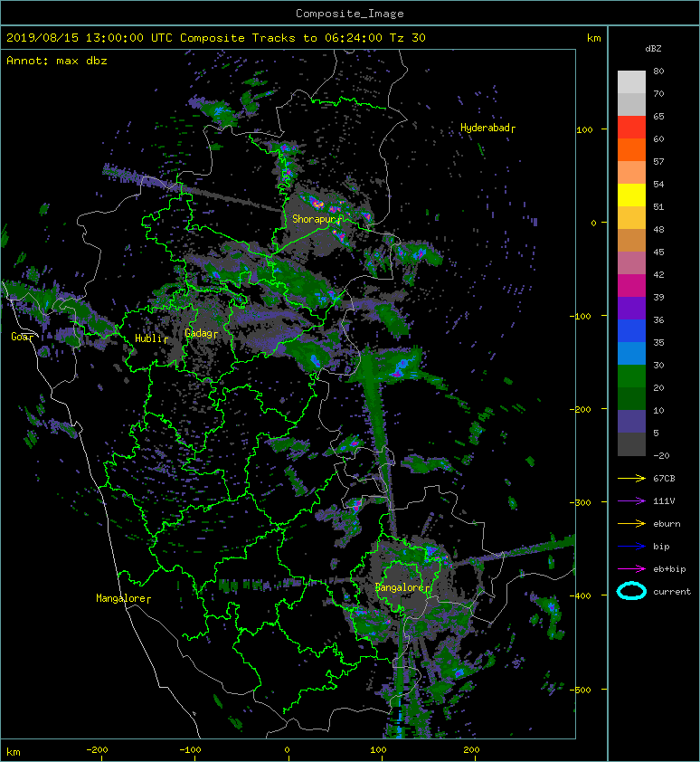Viewport: 700px width, 762px height.
Task: Pick the bright yellow dBZ swatch
Action: click(631, 195)
